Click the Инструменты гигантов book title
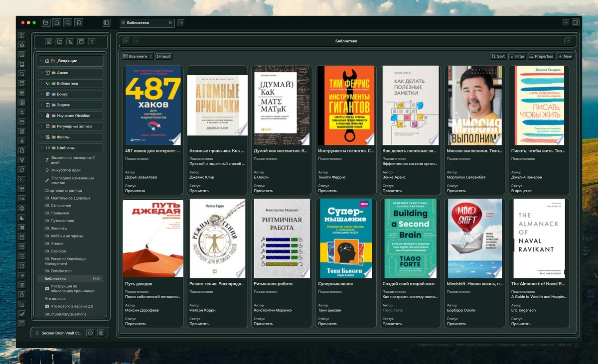This screenshot has height=364, width=598. tap(346, 150)
